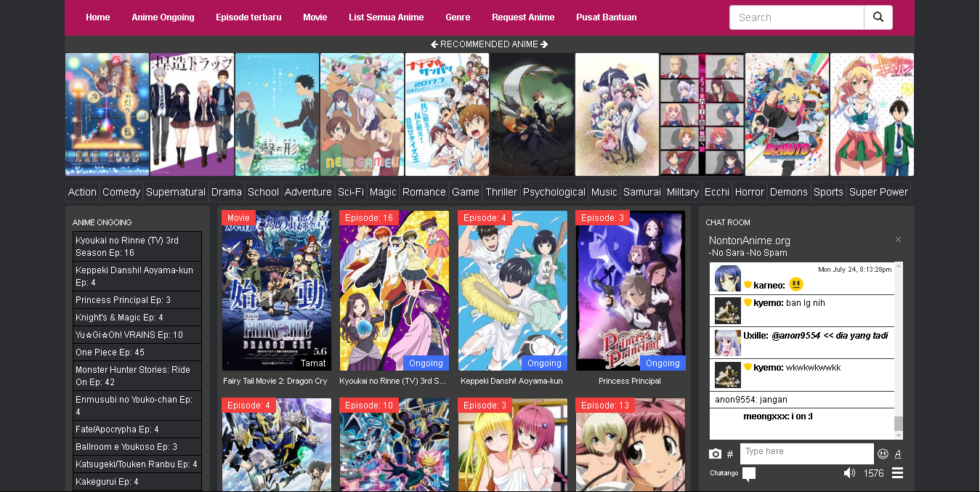This screenshot has height=492, width=980.
Task: Select the Samurai genre
Action: click(642, 192)
